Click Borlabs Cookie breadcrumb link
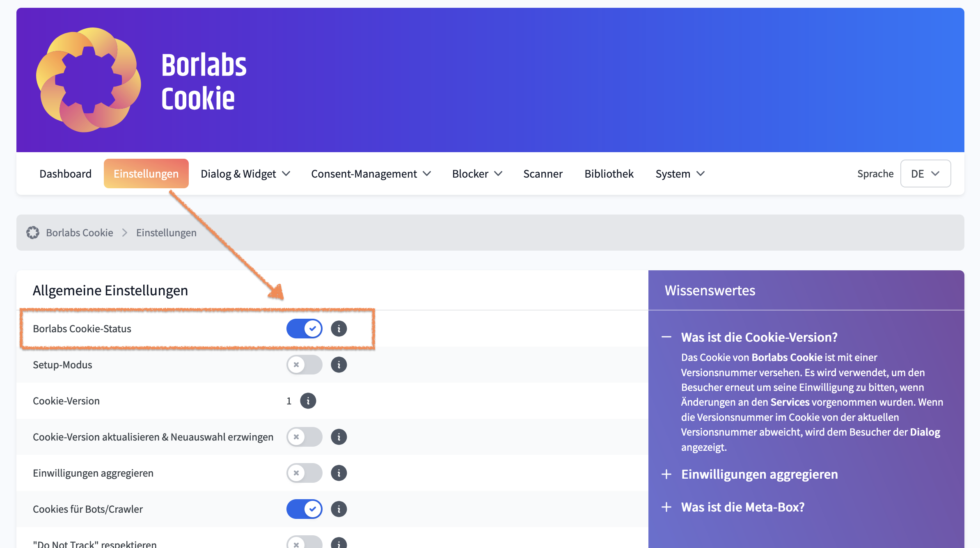 pyautogui.click(x=80, y=233)
